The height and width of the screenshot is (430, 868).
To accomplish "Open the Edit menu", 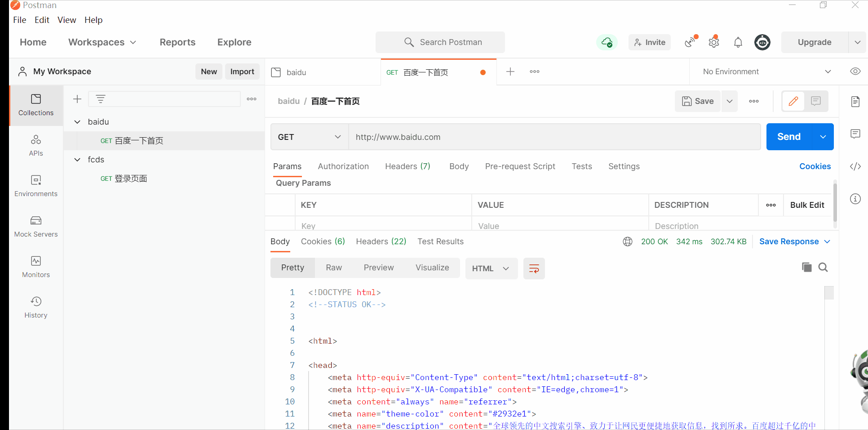I will pyautogui.click(x=42, y=20).
